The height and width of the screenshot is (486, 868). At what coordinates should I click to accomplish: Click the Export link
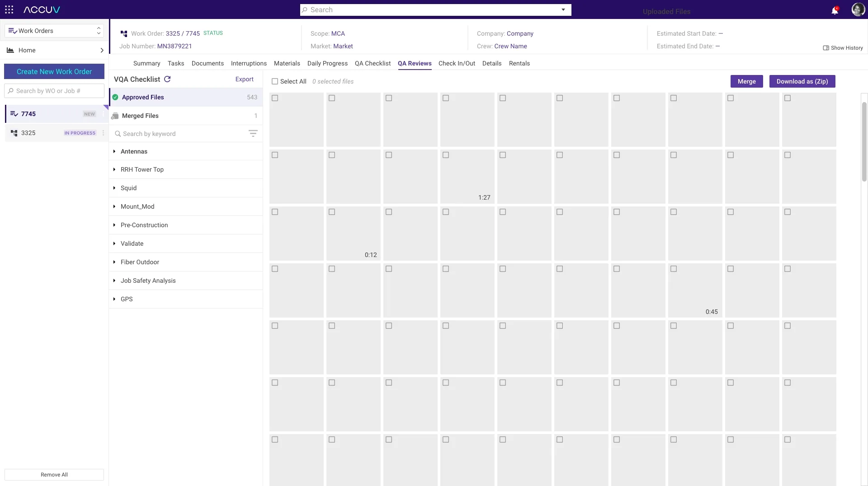(x=244, y=79)
